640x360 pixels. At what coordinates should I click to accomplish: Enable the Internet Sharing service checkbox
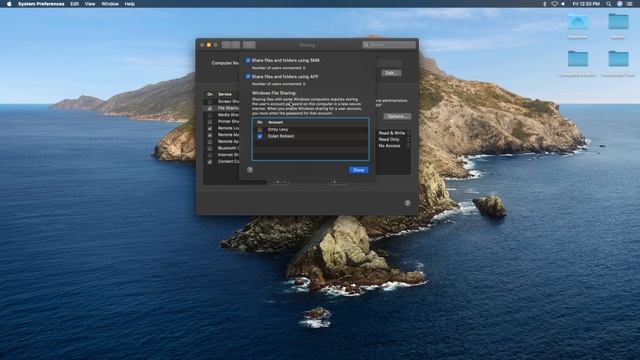[210, 155]
